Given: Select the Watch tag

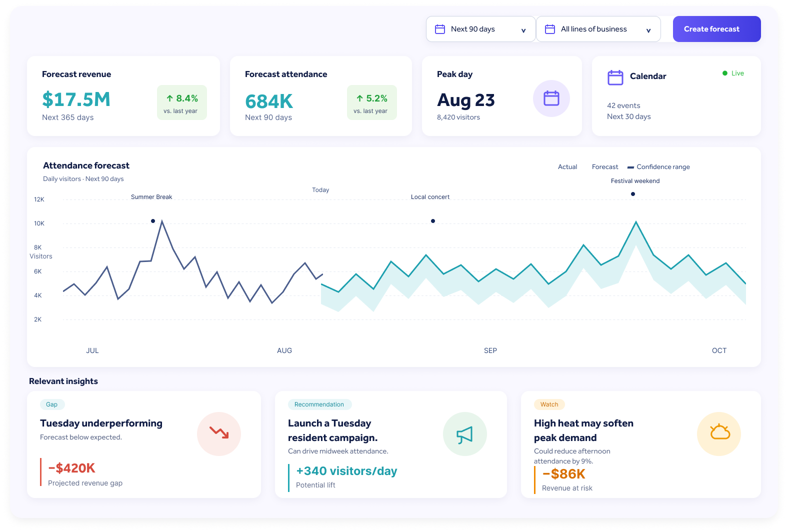Looking at the screenshot, I should (549, 404).
